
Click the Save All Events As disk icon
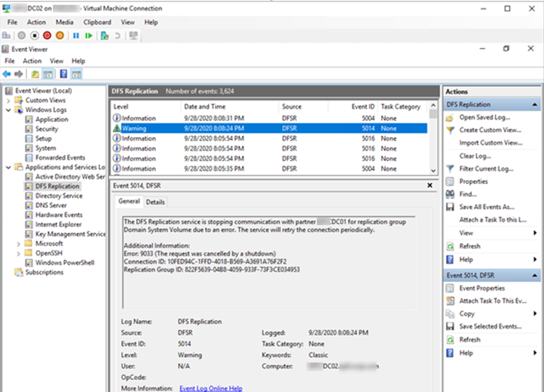[x=449, y=206]
